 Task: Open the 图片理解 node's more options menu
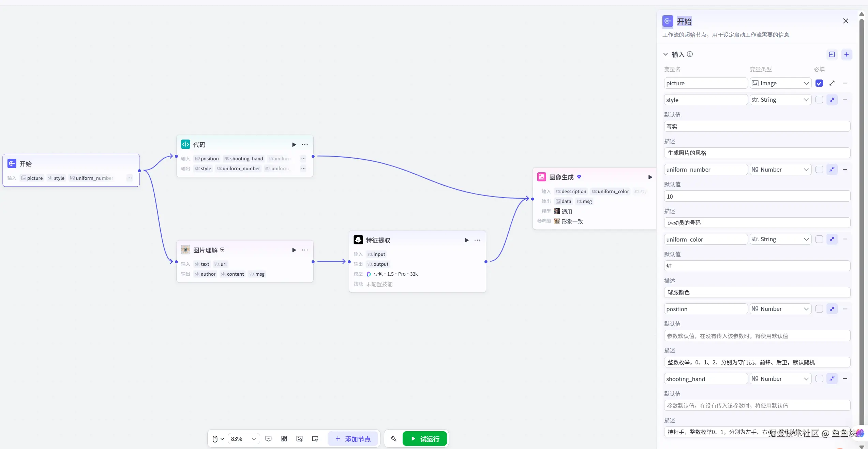pos(305,250)
